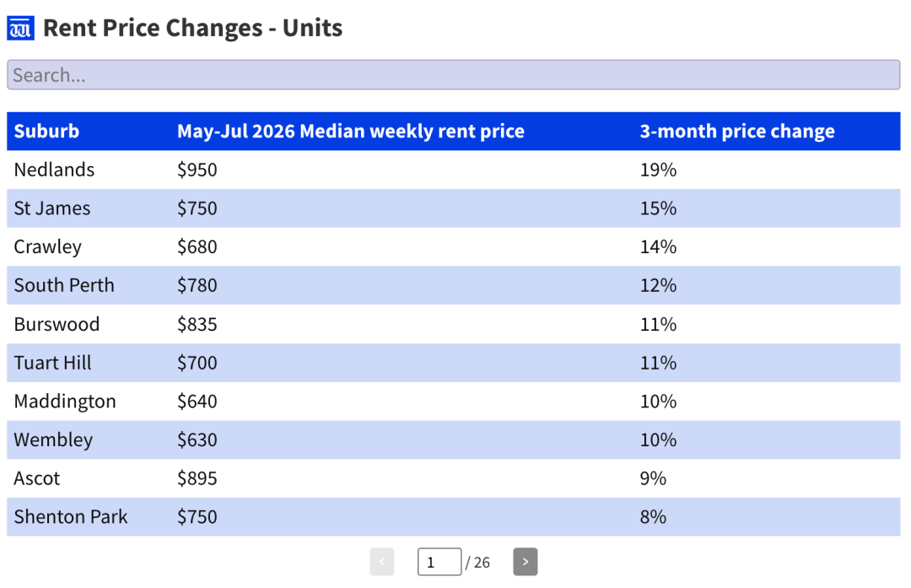Click the Rent Price Changes - Units title
The height and width of the screenshot is (588, 911).
click(193, 28)
